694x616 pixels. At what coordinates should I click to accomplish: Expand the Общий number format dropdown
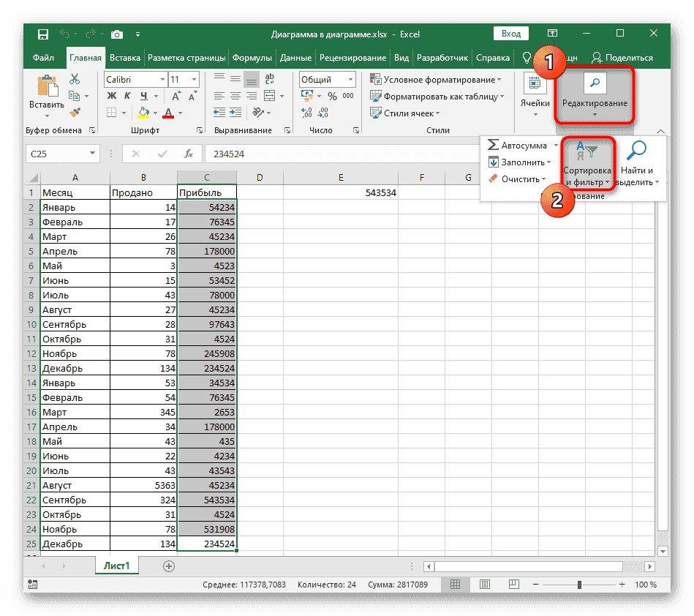(x=352, y=79)
